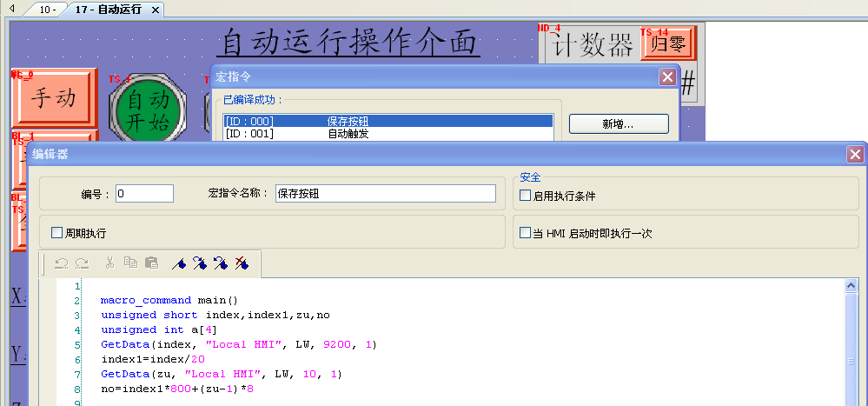The width and height of the screenshot is (868, 406).
Task: Click the Paste clipboard icon
Action: (x=151, y=263)
